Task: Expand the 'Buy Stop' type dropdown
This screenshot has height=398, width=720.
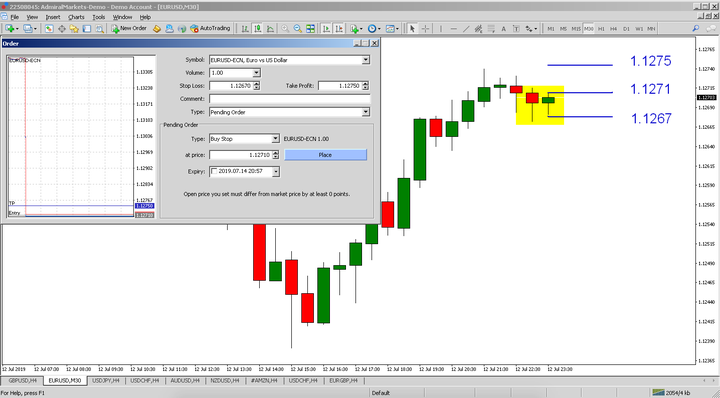Action: click(x=275, y=139)
